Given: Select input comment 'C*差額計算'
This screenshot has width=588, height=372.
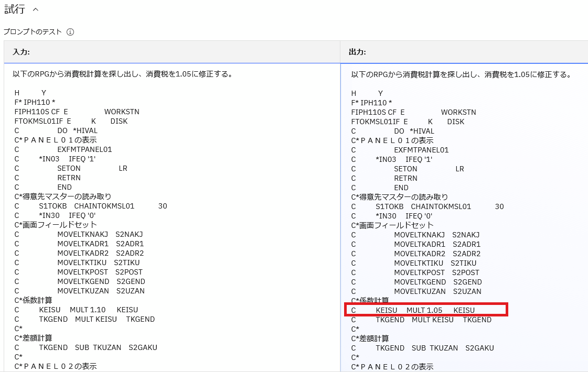Looking at the screenshot, I should click(x=33, y=338).
